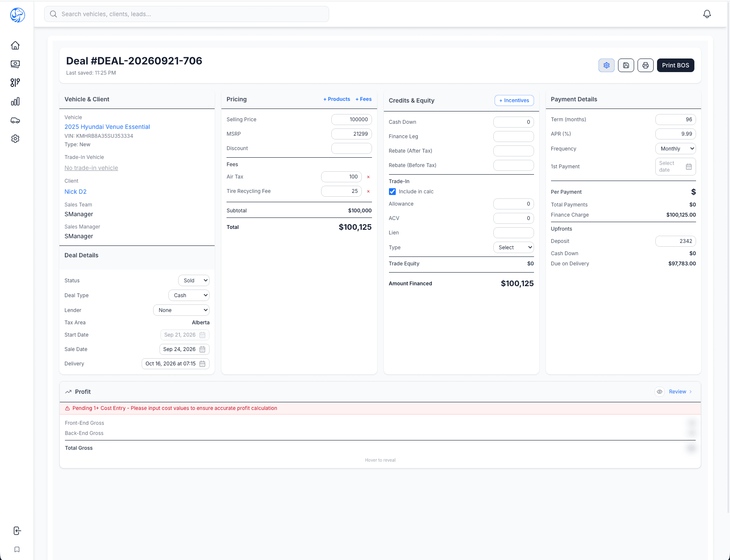Open the payment Frequency dropdown
This screenshot has width=730, height=560.
point(675,149)
